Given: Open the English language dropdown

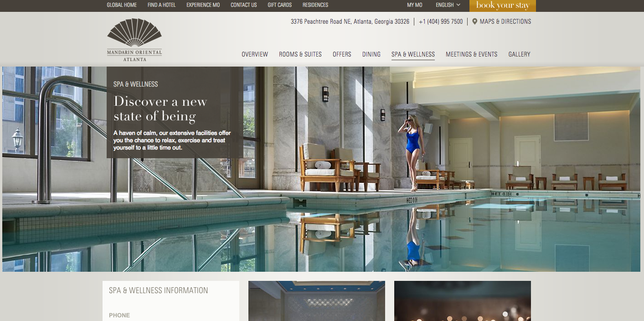Looking at the screenshot, I should click(448, 5).
